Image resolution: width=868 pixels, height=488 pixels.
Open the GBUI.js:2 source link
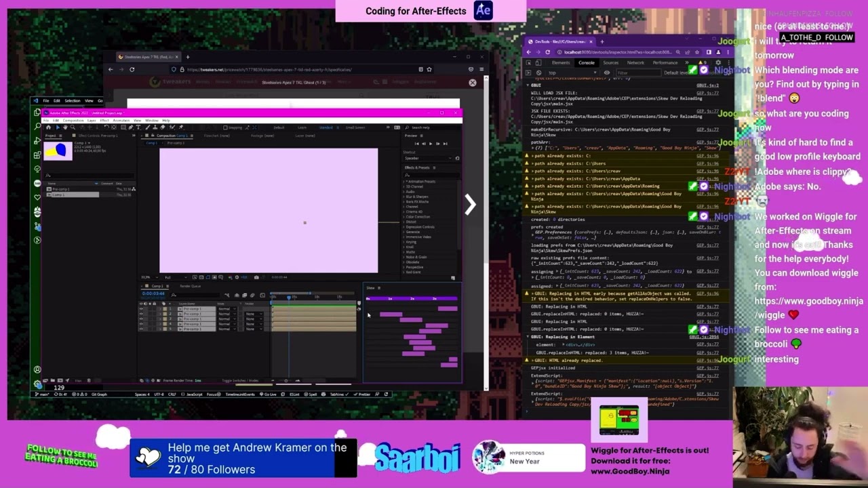(708, 85)
